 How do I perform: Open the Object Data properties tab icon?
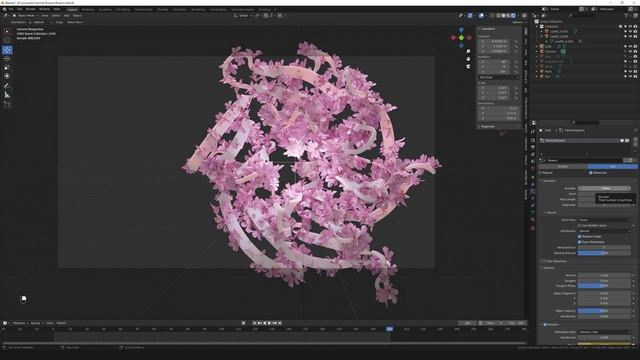(533, 212)
